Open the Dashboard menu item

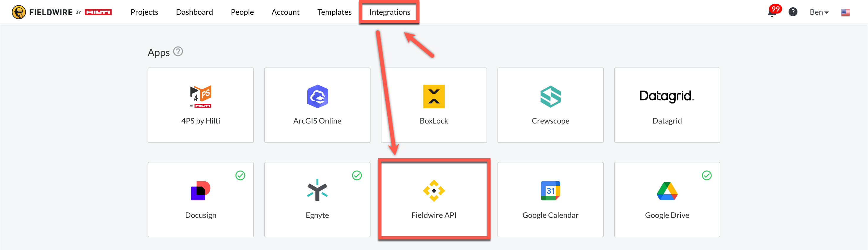point(195,12)
